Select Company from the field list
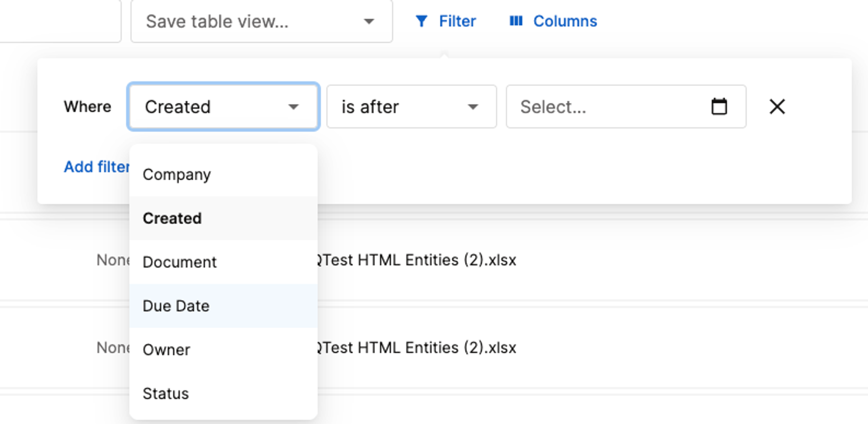Screen dimensions: 868x424 (224, 174)
